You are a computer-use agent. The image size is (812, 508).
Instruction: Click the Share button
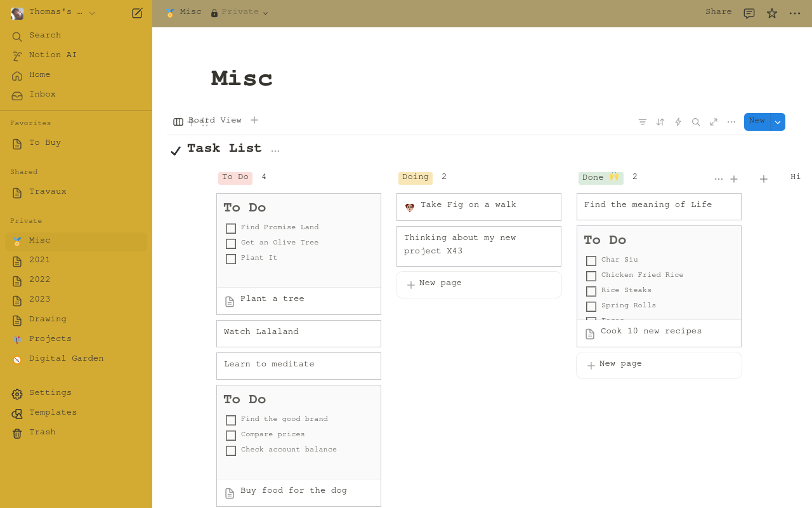[718, 12]
